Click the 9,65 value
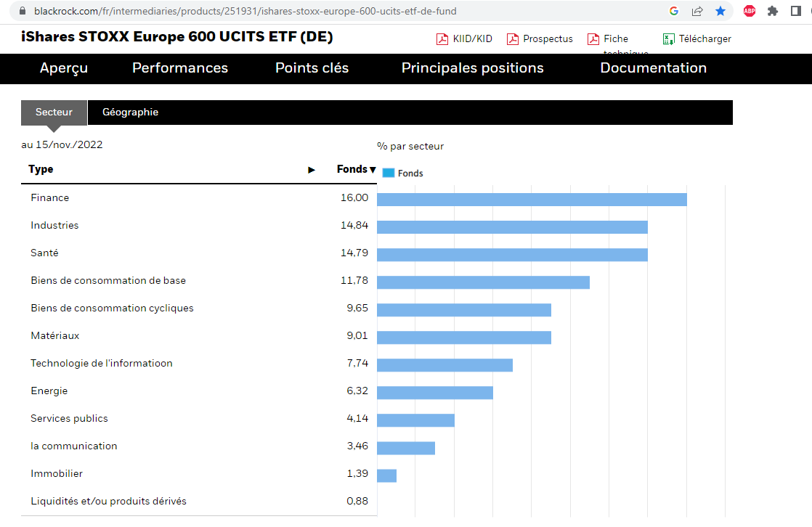The width and height of the screenshot is (812, 527). tap(357, 308)
